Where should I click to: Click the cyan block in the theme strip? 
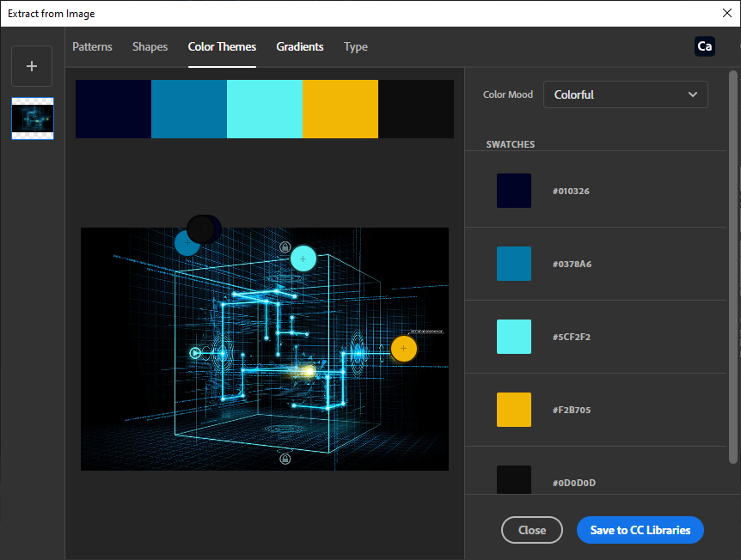264,109
